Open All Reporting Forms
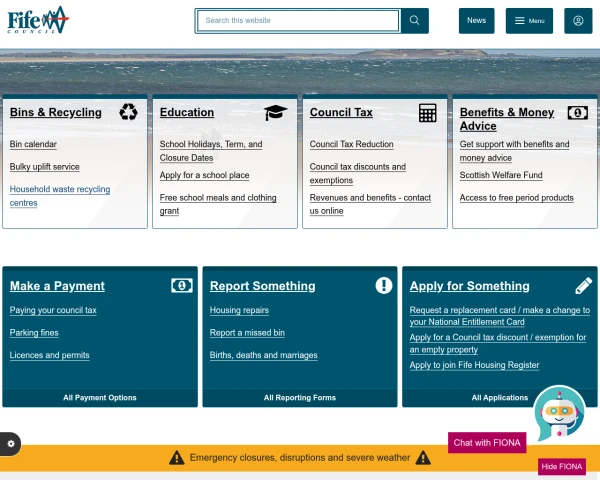This screenshot has width=600, height=480. (300, 398)
